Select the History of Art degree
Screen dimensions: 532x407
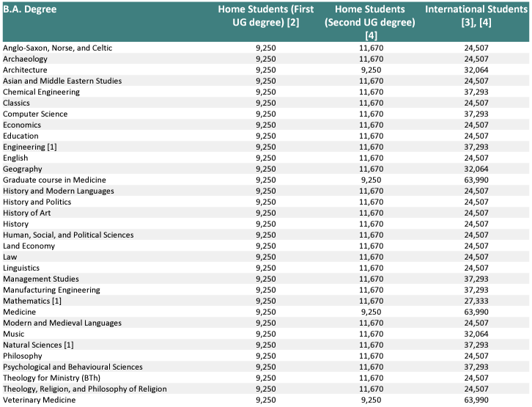point(27,213)
